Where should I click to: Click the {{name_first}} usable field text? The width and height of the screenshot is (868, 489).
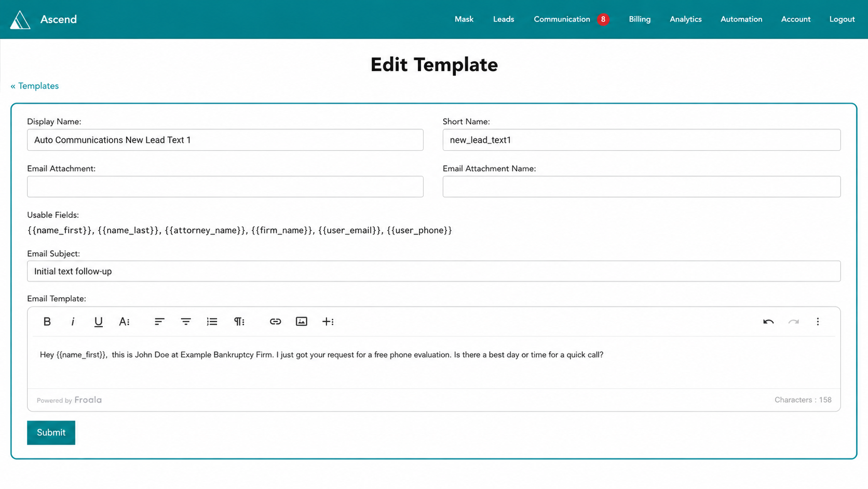pyautogui.click(x=60, y=230)
